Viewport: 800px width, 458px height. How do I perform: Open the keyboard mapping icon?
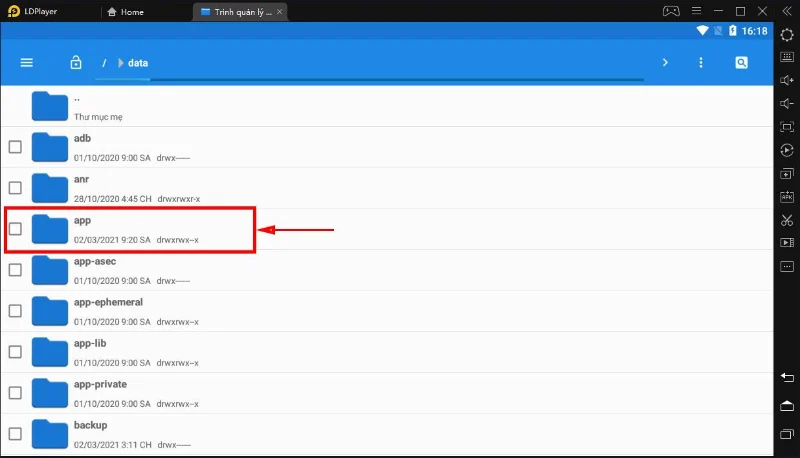click(x=787, y=57)
